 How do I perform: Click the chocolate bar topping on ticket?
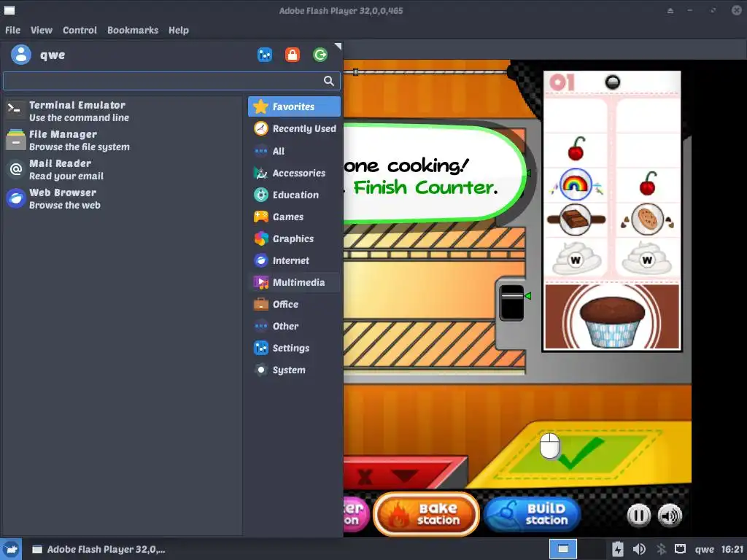(x=576, y=219)
